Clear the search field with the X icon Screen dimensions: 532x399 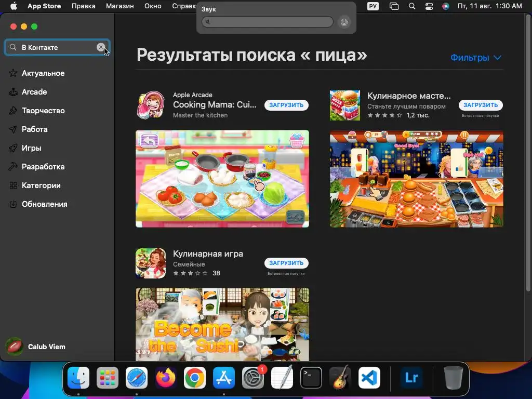coord(100,47)
